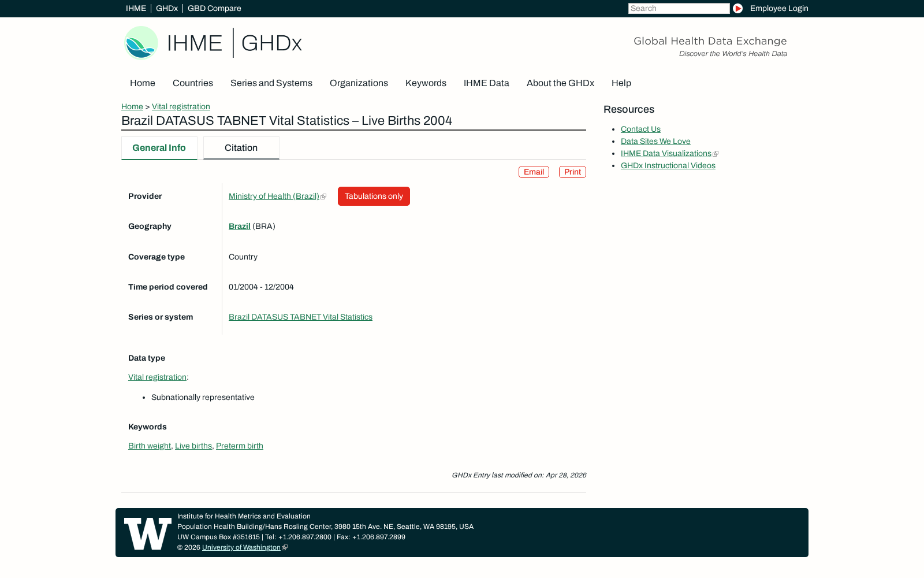This screenshot has width=924, height=578.
Task: Open the Preterm birth keyword link
Action: [240, 446]
